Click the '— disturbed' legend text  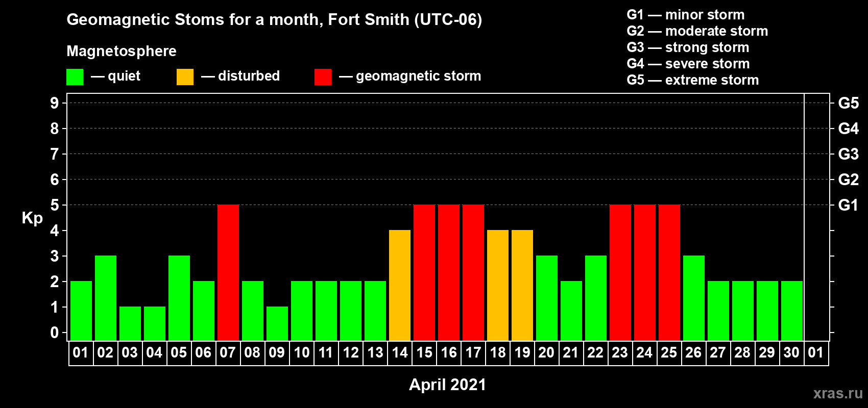(240, 76)
